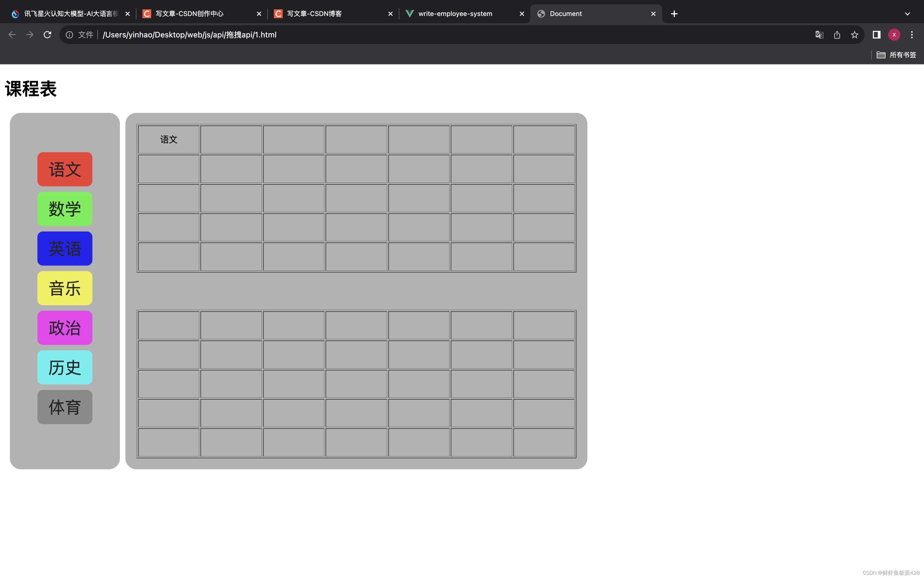
Task: Close the 写文章-CSDN创作中心 tab
Action: tap(259, 14)
